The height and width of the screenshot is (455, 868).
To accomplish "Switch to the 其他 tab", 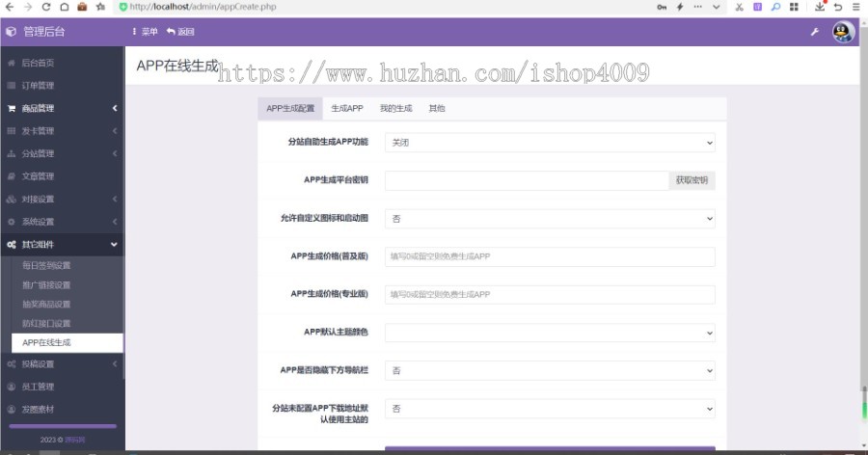I will pos(437,109).
